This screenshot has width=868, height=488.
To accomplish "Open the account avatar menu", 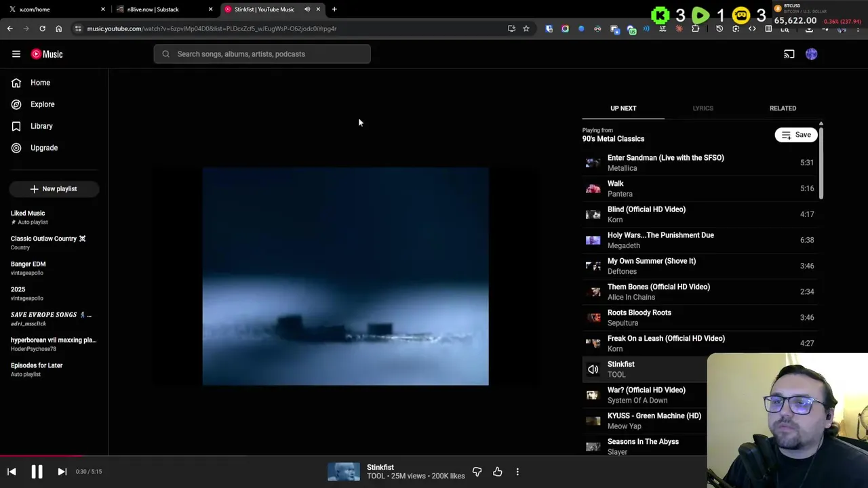I will pos(812,54).
